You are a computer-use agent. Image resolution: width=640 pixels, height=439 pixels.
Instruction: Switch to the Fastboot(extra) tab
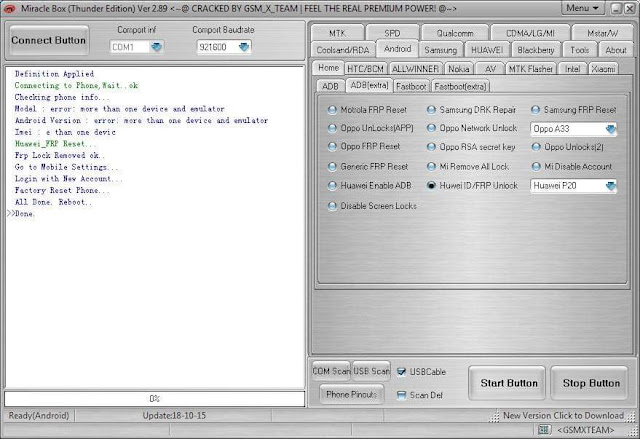pyautogui.click(x=460, y=86)
